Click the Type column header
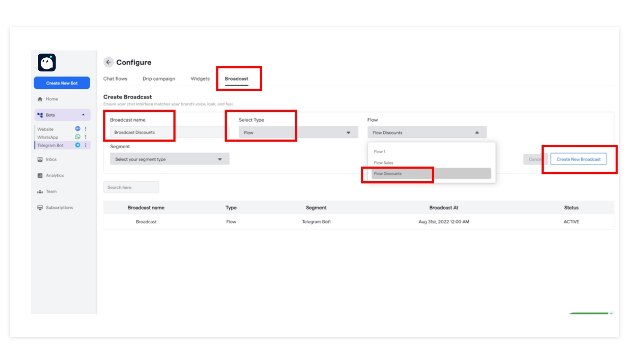The width and height of the screenshot is (629, 364). (231, 208)
